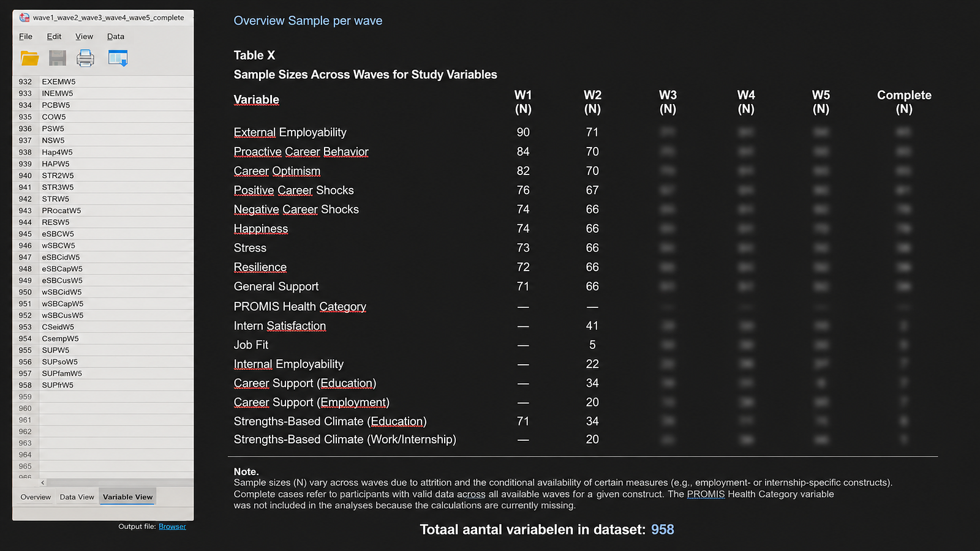This screenshot has height=551, width=980.
Task: Open the View menu
Action: [x=84, y=37]
